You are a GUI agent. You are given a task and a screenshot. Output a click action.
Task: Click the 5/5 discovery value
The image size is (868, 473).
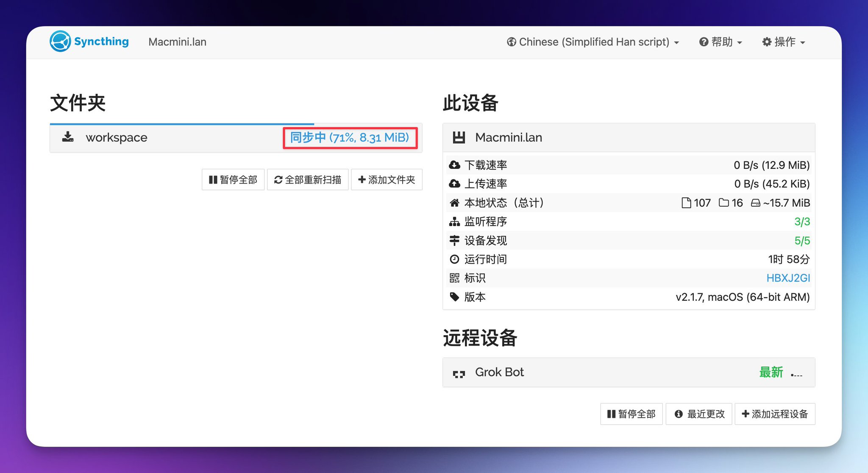click(802, 241)
